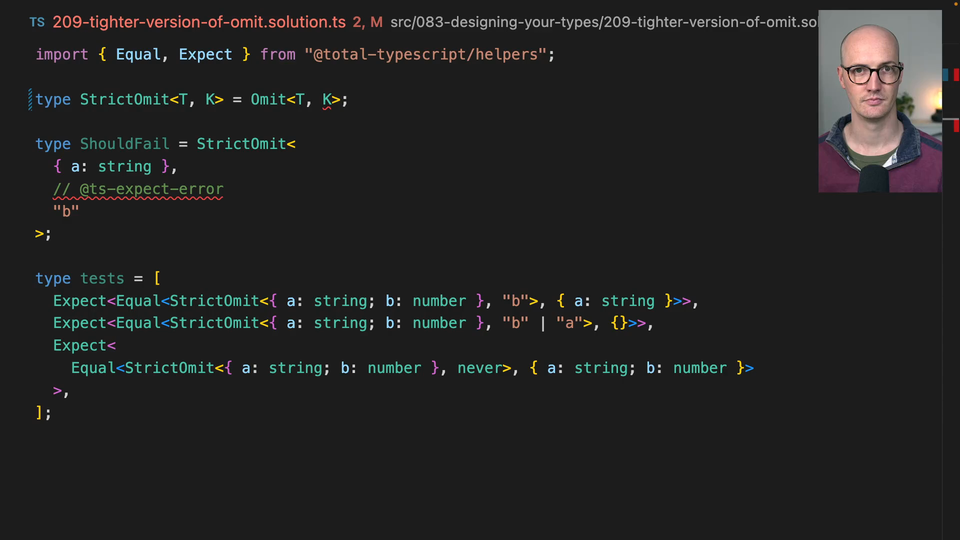
Task: Click the blue modified-line marker in the gutter
Action: (31, 99)
